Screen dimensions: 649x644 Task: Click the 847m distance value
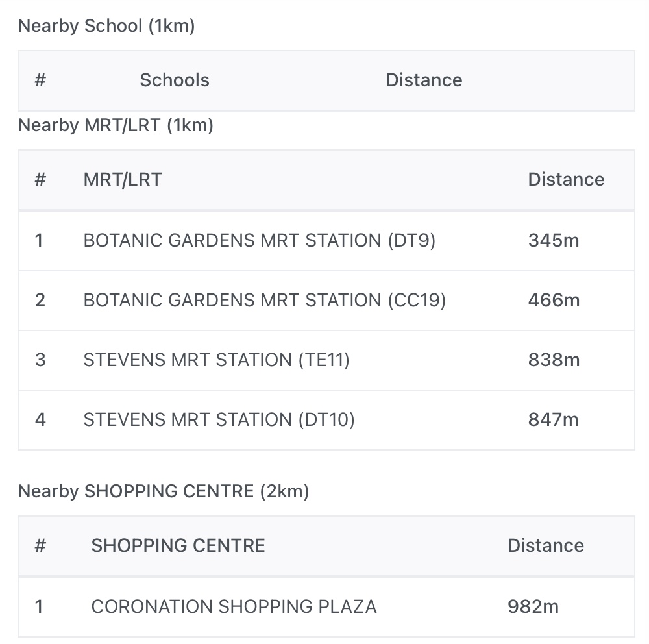(x=553, y=420)
